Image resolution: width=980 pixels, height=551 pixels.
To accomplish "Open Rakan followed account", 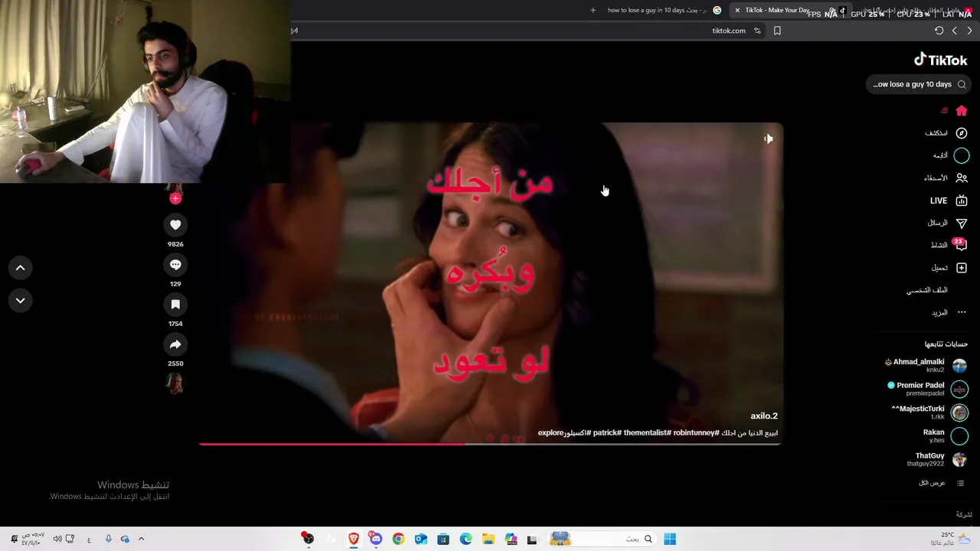I will click(945, 436).
